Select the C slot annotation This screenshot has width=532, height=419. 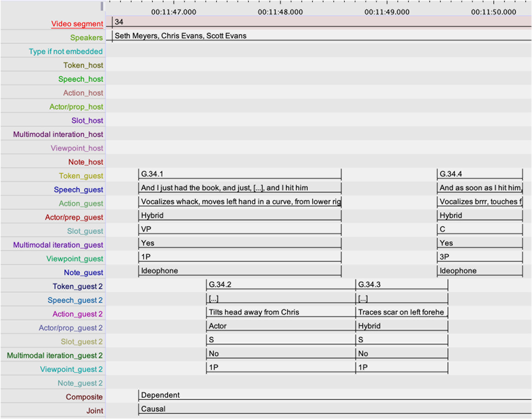coord(480,229)
